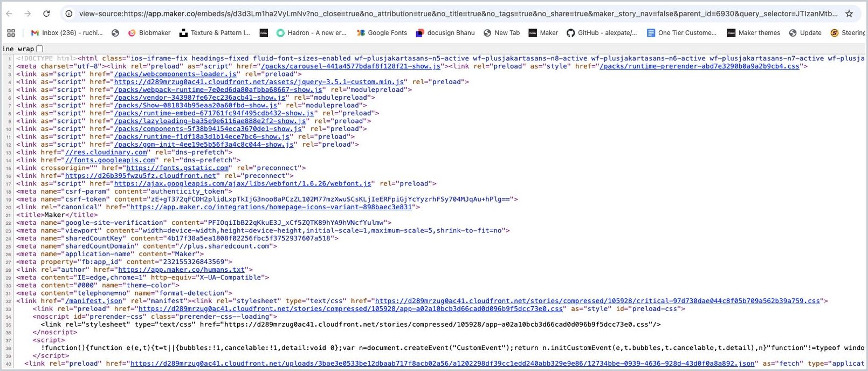This screenshot has width=868, height=371.
Task: Open the GitHub - alexpate bookmark
Action: pos(602,33)
